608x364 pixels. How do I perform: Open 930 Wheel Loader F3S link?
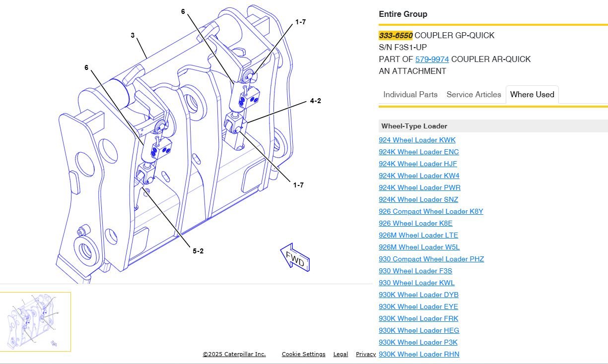click(415, 271)
